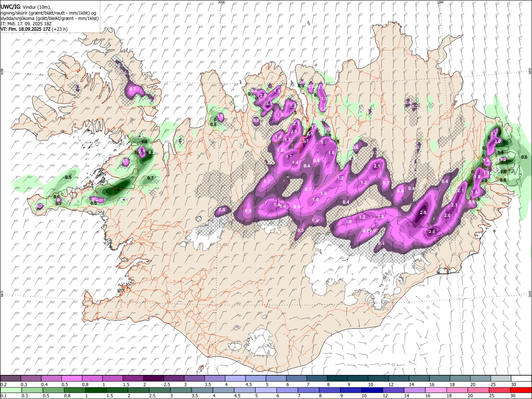Viewport: 532px width, 399px height.
Task: Pick the upper scale lavender swatch starting at 4
Action: 235,379
